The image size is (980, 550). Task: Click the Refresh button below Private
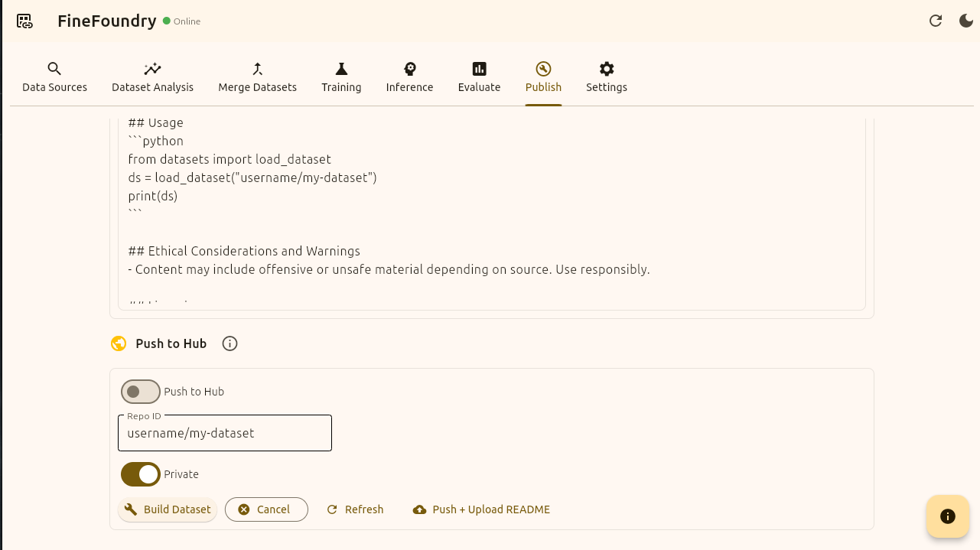pyautogui.click(x=355, y=509)
